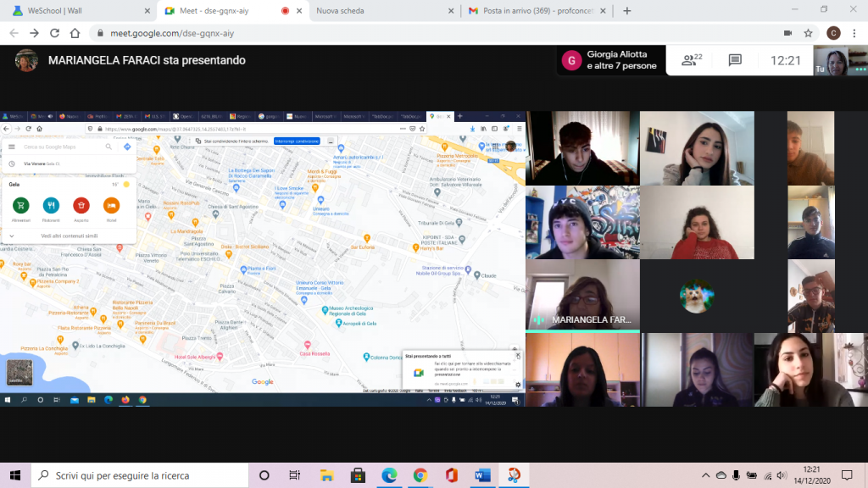
Task: Open the Windows Start menu
Action: click(x=15, y=475)
